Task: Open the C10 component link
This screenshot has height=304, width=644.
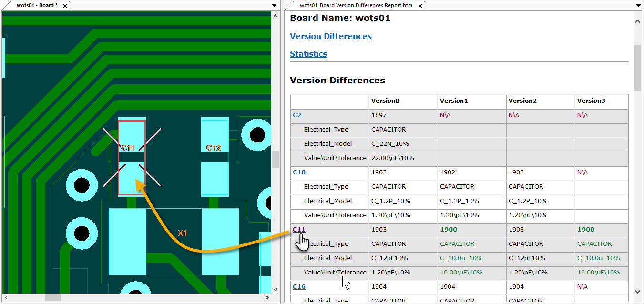Action: coord(299,172)
